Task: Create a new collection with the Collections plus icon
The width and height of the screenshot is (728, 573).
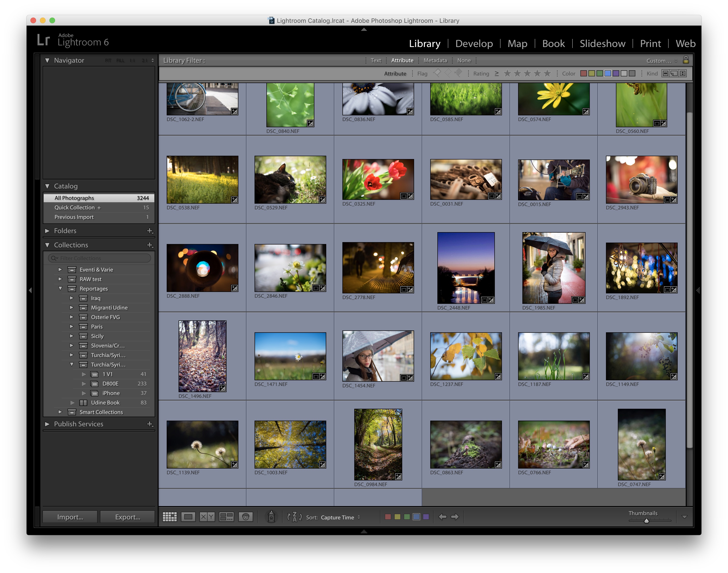Action: (x=150, y=245)
